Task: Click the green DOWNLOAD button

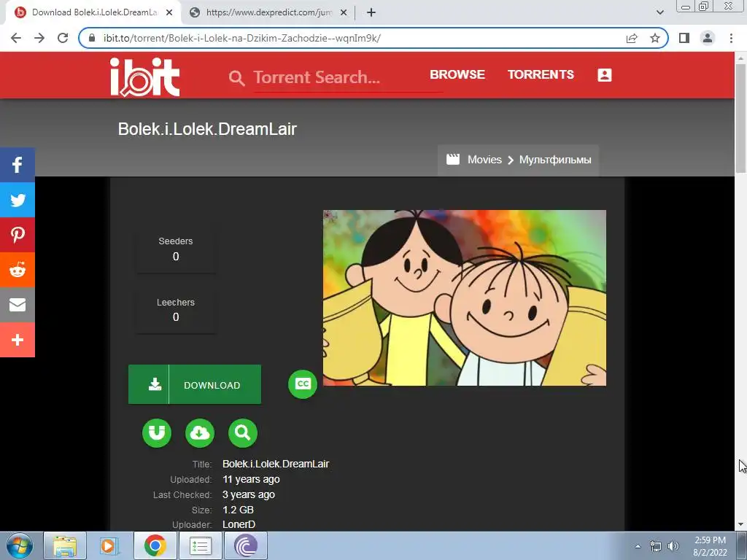Action: tap(195, 384)
